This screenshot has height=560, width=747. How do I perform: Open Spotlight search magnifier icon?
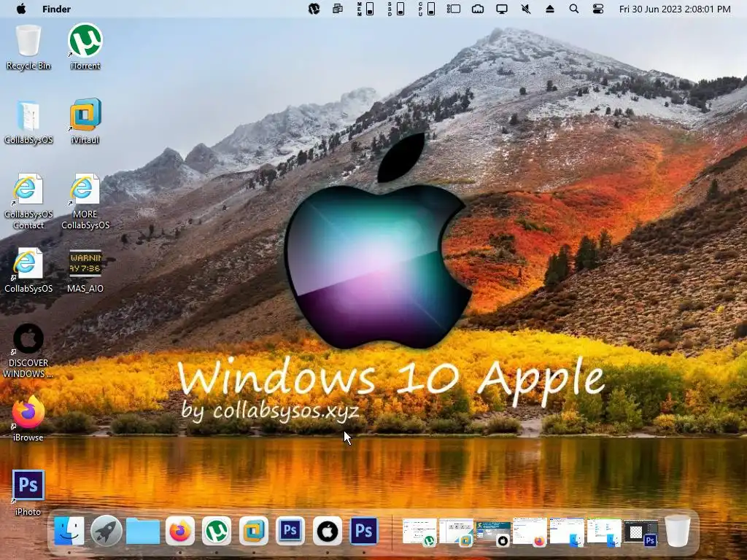click(x=574, y=9)
